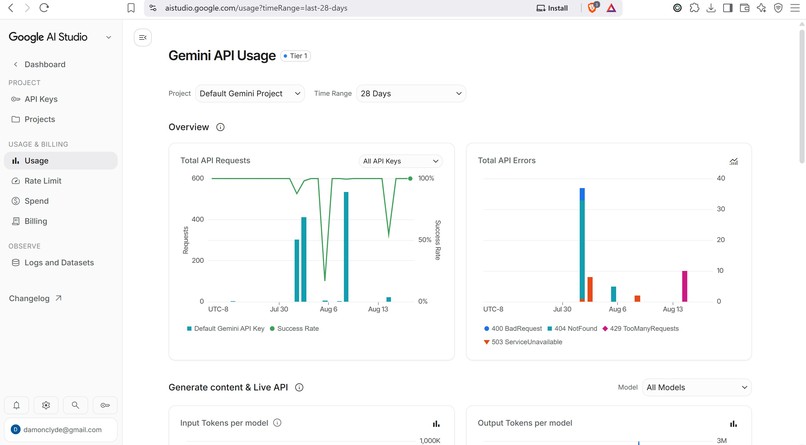Toggle browser sidebar panel icon
806x445 pixels.
tap(727, 8)
